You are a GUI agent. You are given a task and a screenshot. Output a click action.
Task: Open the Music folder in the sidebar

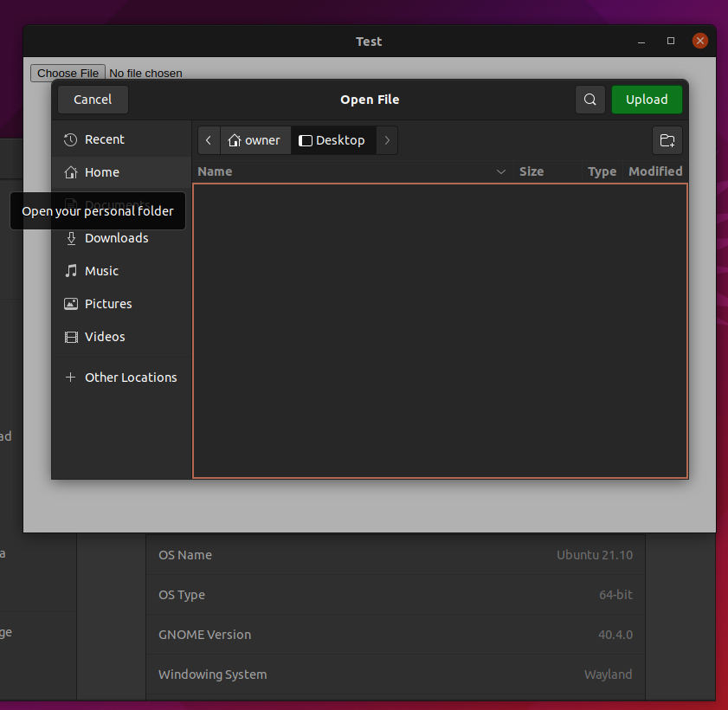pyautogui.click(x=122, y=271)
